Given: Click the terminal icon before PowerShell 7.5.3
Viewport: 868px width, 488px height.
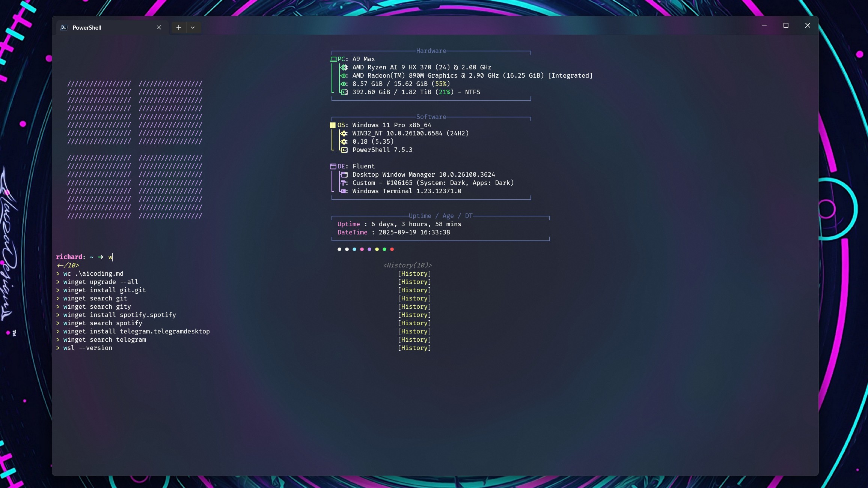Looking at the screenshot, I should 344,150.
